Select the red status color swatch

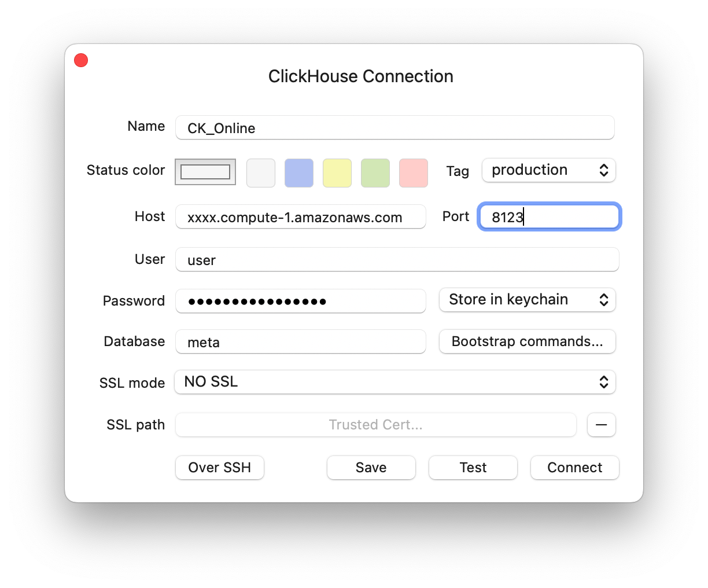(413, 173)
